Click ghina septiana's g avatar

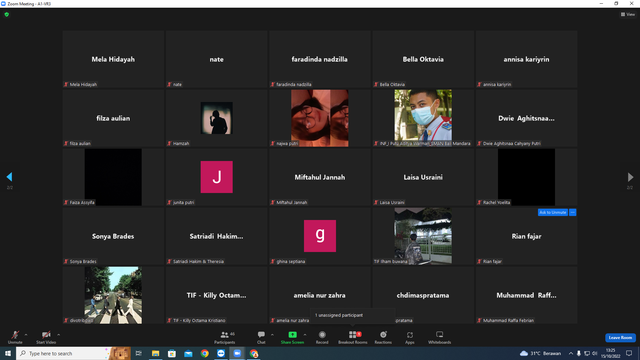320,236
